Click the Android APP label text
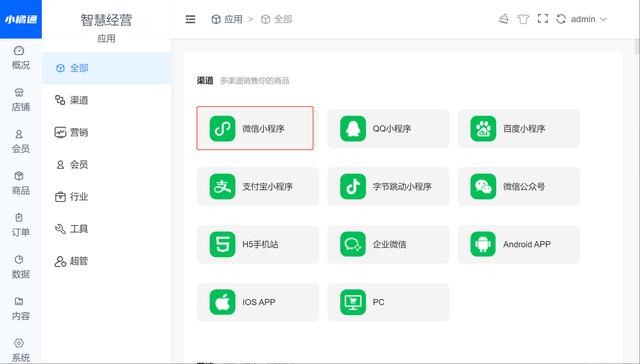Viewport: 640px width, 364px height. point(527,244)
